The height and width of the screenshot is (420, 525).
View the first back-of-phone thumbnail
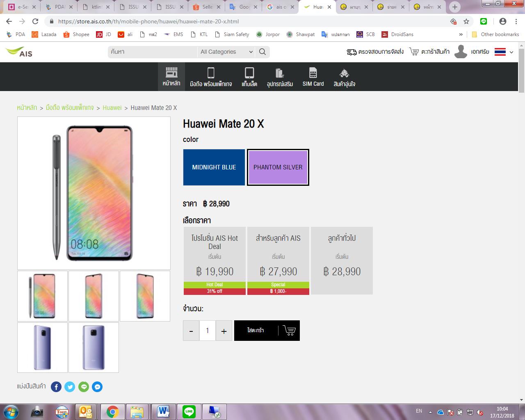coord(42,347)
